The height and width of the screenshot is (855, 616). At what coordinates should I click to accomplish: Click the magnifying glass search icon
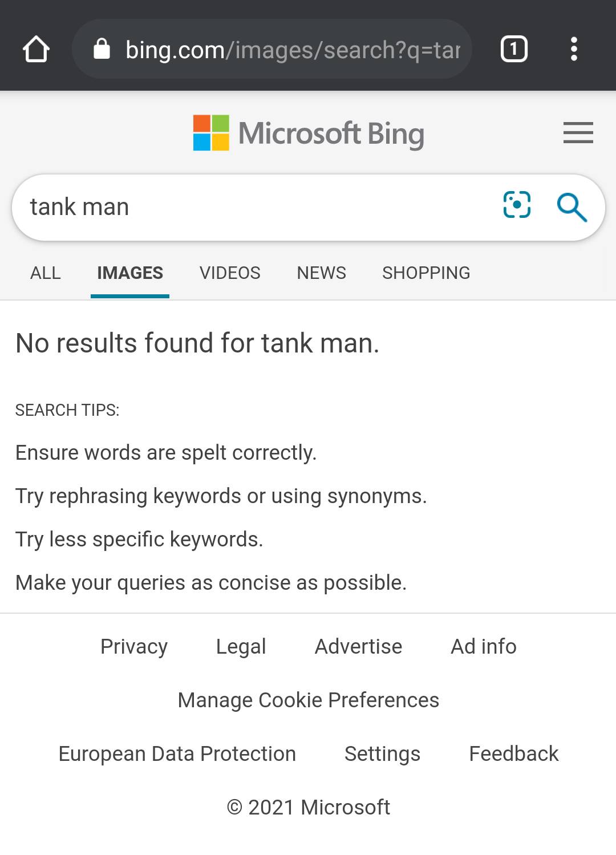point(573,208)
